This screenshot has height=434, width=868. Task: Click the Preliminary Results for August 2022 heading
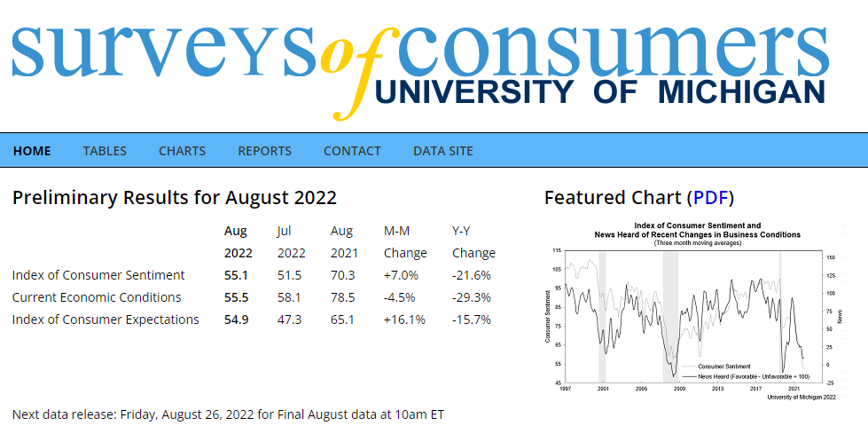pyautogui.click(x=175, y=198)
